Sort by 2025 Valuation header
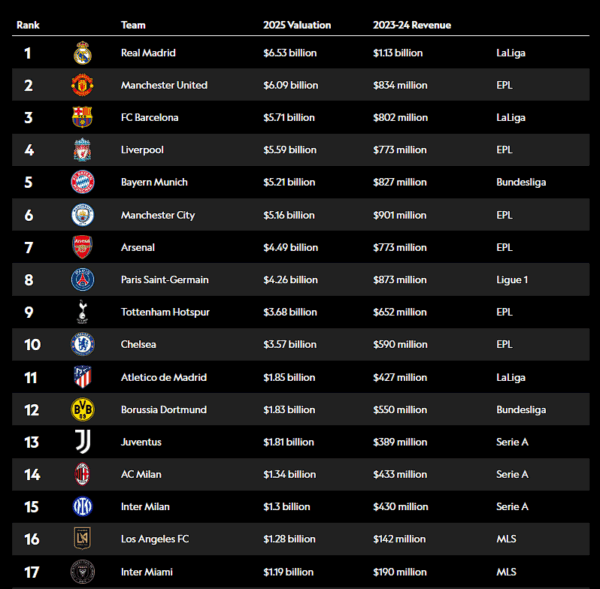The image size is (600, 589). click(297, 25)
